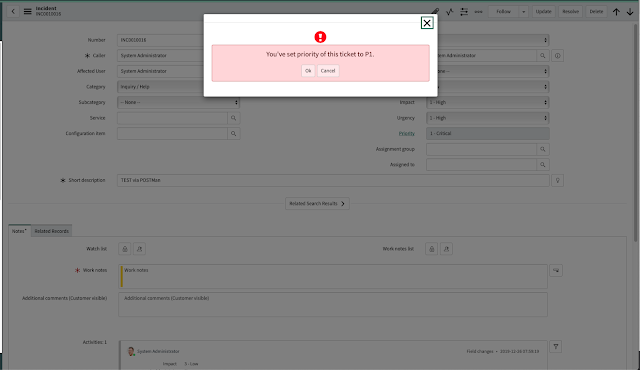Viewport: 640px width, 370px height.
Task: Click the Priority label link
Action: [x=407, y=133]
